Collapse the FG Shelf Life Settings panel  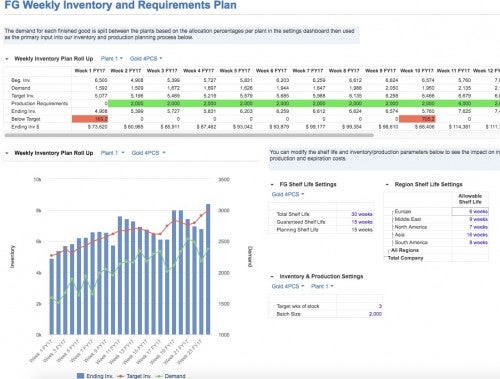coord(272,184)
